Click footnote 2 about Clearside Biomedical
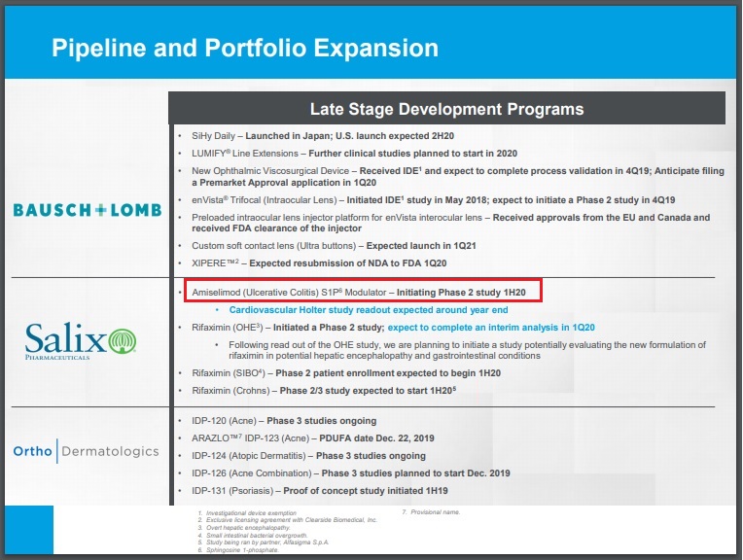 (x=287, y=520)
